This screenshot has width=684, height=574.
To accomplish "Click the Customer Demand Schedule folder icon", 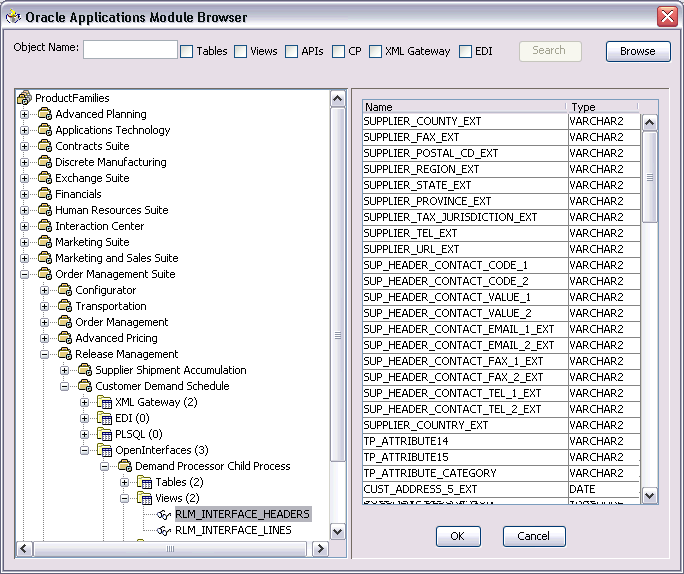I will tap(85, 386).
